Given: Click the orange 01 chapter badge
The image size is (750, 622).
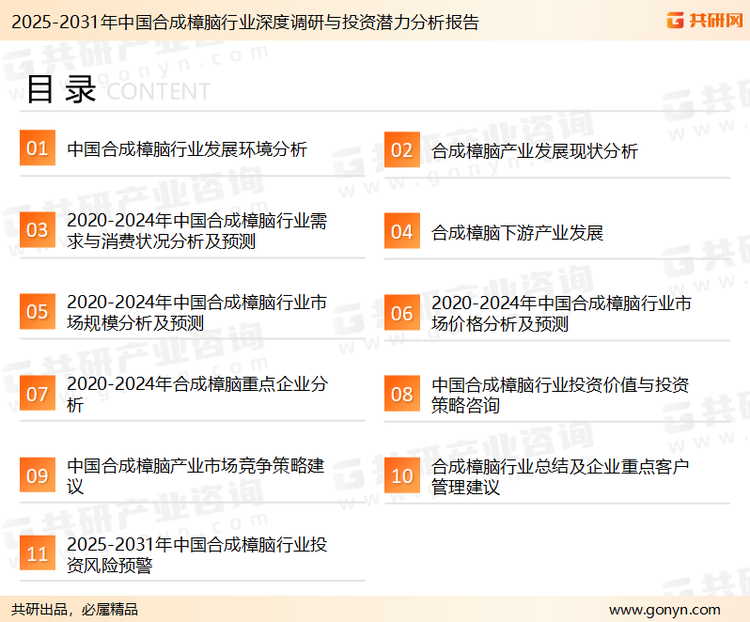Looking at the screenshot, I should [x=37, y=148].
